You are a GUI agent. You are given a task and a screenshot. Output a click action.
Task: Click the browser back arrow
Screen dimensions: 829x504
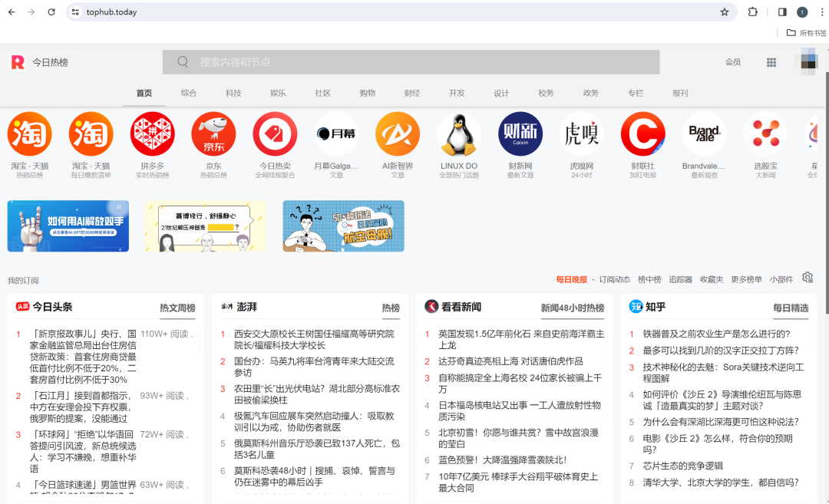click(x=12, y=12)
